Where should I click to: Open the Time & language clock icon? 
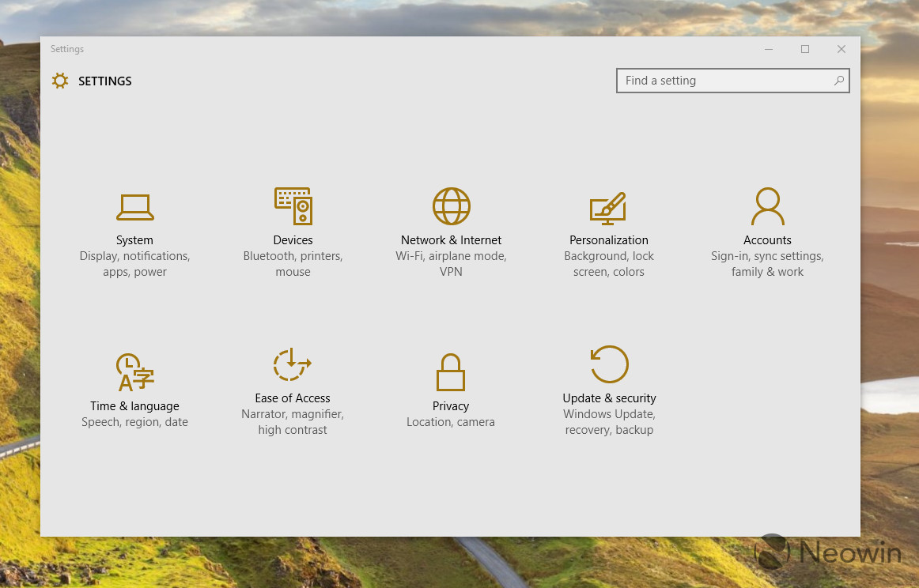coord(134,372)
